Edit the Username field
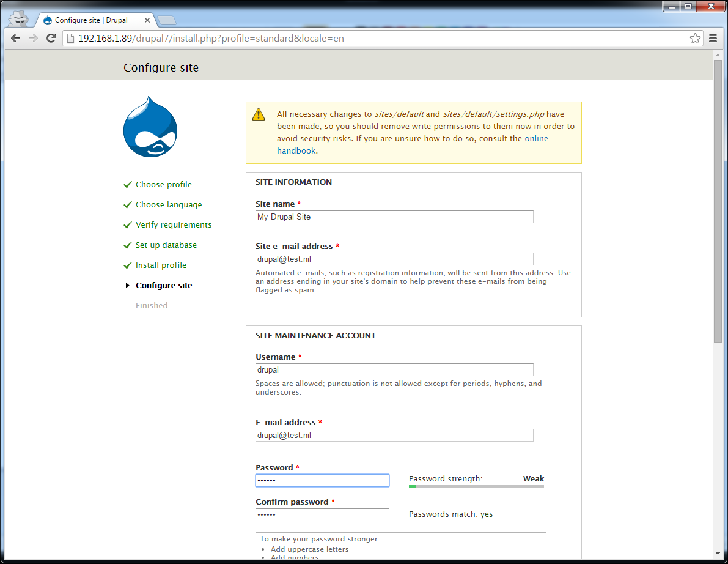Image resolution: width=728 pixels, height=564 pixels. (x=394, y=370)
